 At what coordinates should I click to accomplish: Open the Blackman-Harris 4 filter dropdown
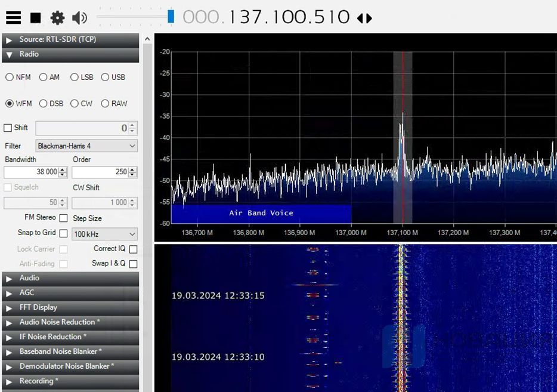(86, 146)
